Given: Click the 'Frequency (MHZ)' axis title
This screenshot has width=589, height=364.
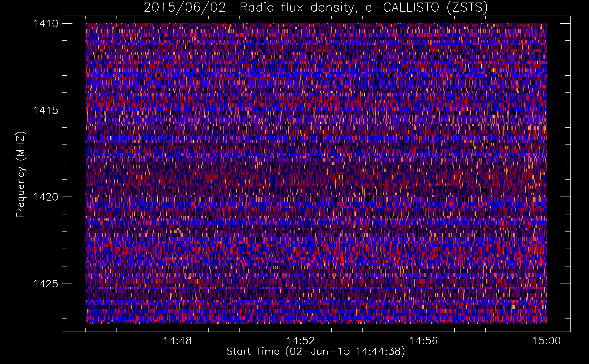Looking at the screenshot, I should click(x=21, y=175).
